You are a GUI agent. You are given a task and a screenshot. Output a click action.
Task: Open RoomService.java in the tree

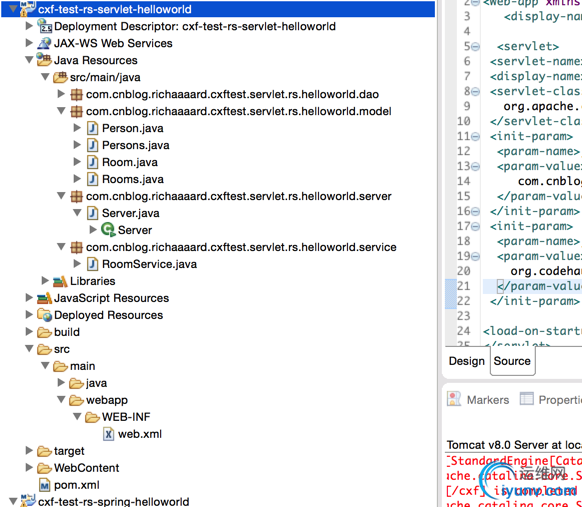(149, 264)
